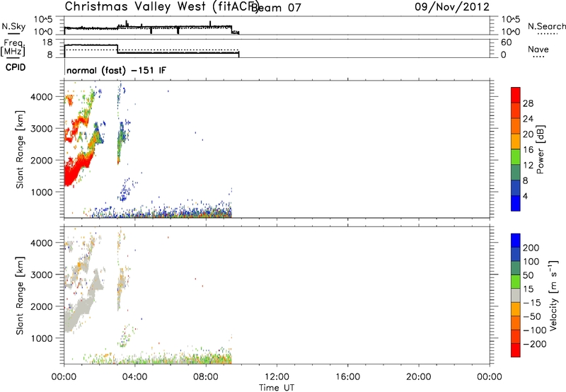Click the "Power [dB]" colorbar title
Image resolution: width=566 pixels, height=392 pixels.
(x=540, y=149)
